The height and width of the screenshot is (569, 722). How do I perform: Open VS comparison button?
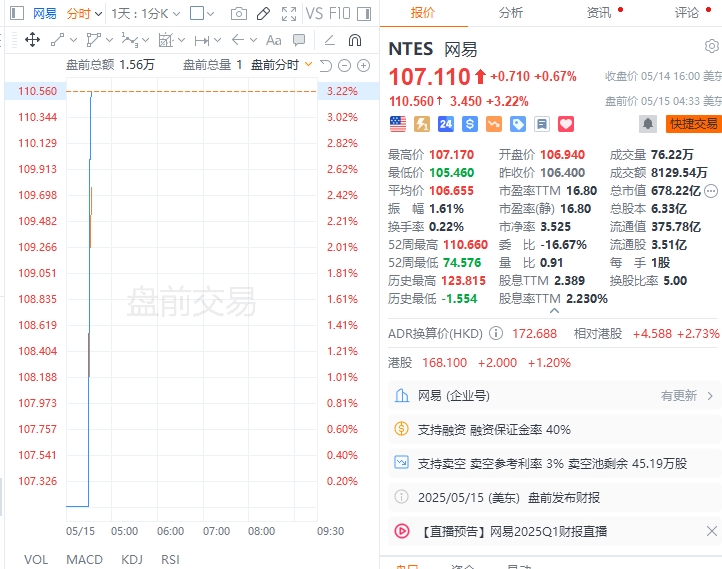(x=314, y=14)
